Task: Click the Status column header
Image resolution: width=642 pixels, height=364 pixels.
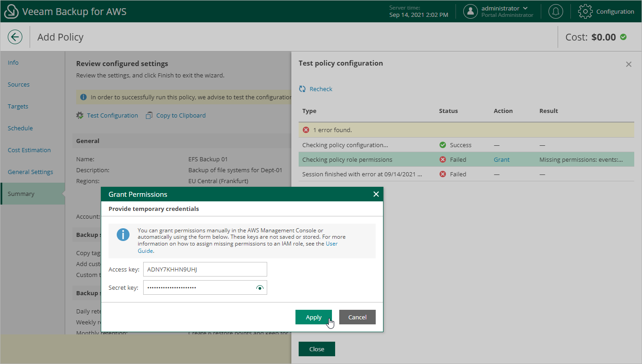Action: 448,111
